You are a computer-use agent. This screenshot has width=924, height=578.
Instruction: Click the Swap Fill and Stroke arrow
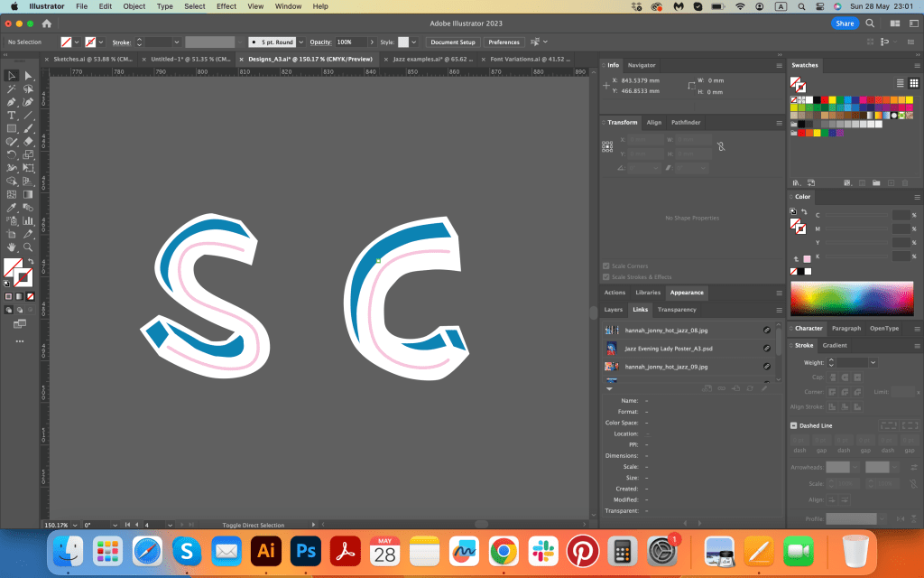29,262
